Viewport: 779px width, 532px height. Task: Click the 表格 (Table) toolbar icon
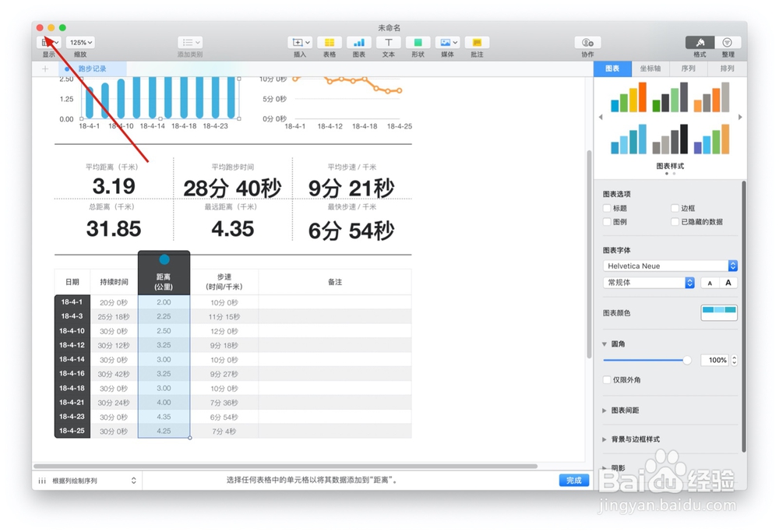(329, 44)
